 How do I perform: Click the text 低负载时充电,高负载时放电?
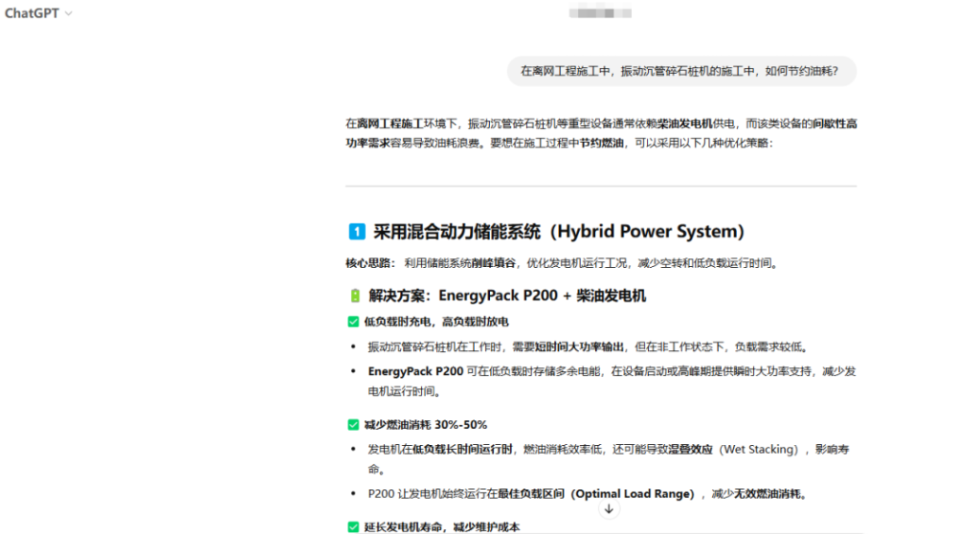point(436,322)
